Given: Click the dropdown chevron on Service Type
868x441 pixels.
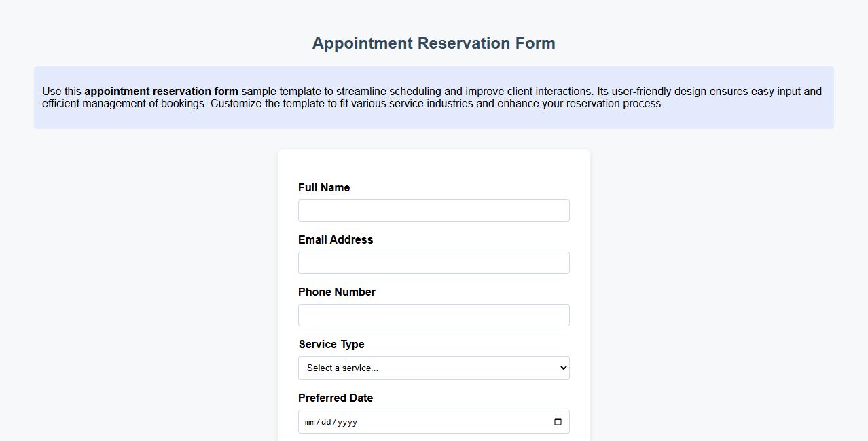Looking at the screenshot, I should [559, 368].
